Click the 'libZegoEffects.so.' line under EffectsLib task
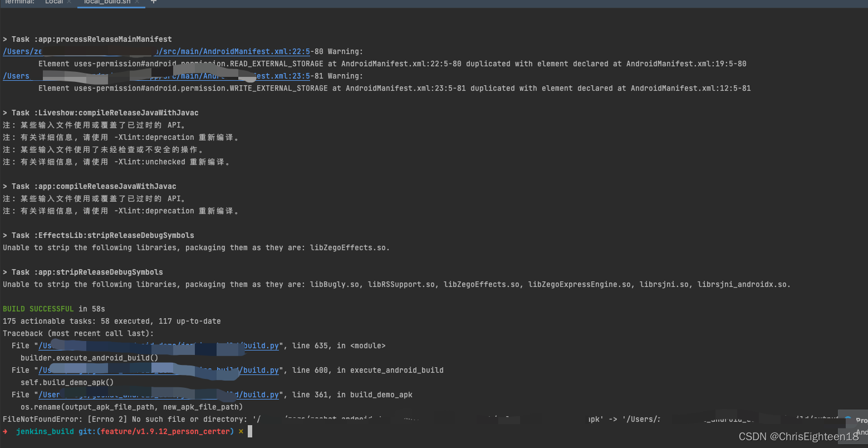Screen dimensions: 868x448 tap(197, 247)
